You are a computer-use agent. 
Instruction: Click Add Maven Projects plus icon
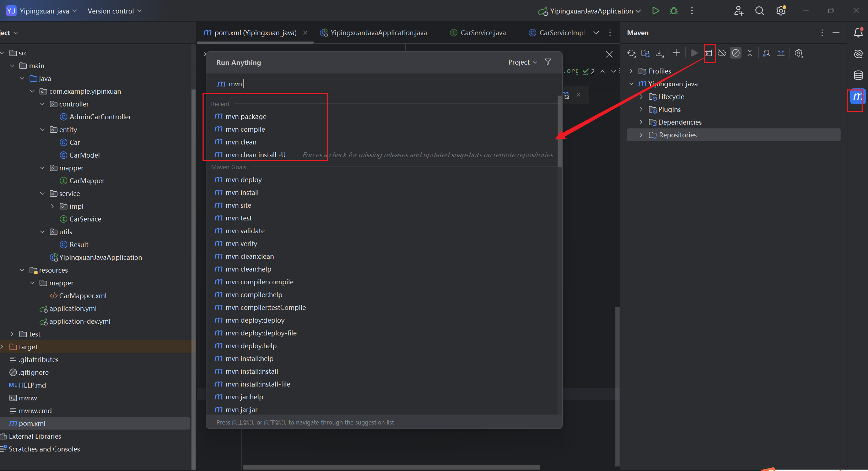tap(676, 53)
